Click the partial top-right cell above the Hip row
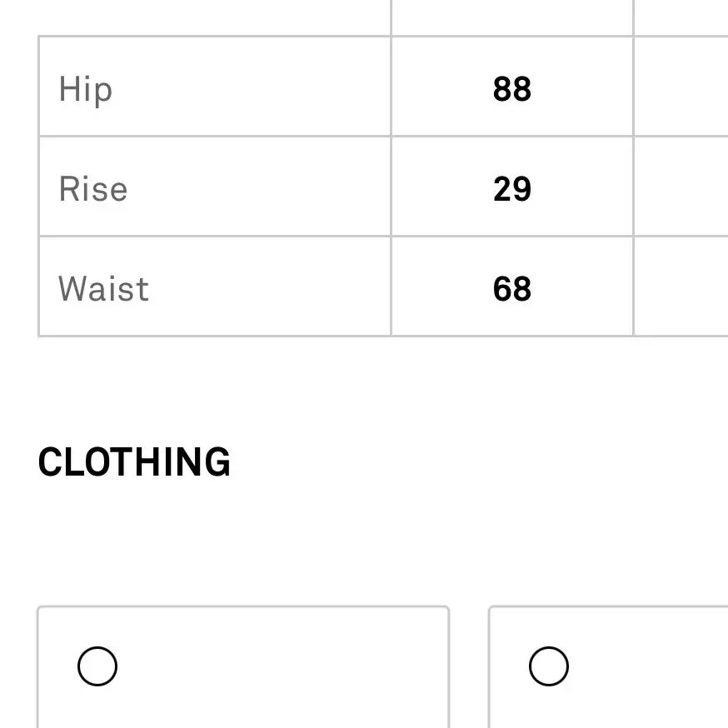Screen dimensions: 728x728 pyautogui.click(x=681, y=17)
